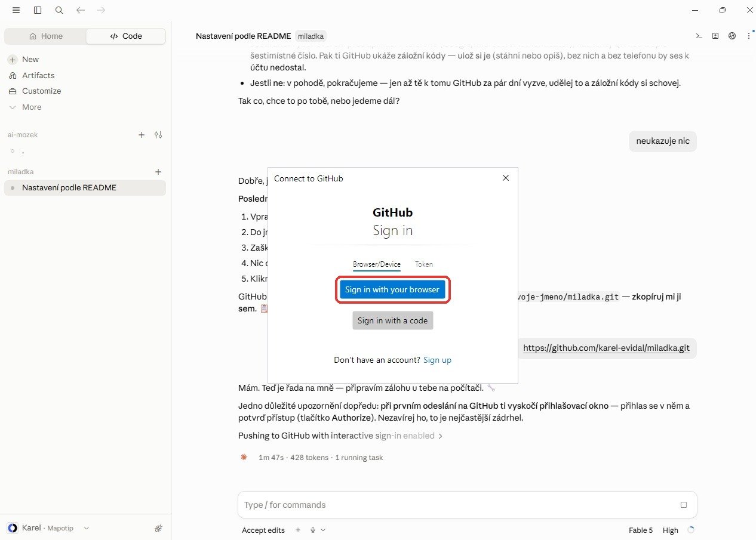Click the ai-mozek project label
Screen dimensions: 756x540
point(23,135)
